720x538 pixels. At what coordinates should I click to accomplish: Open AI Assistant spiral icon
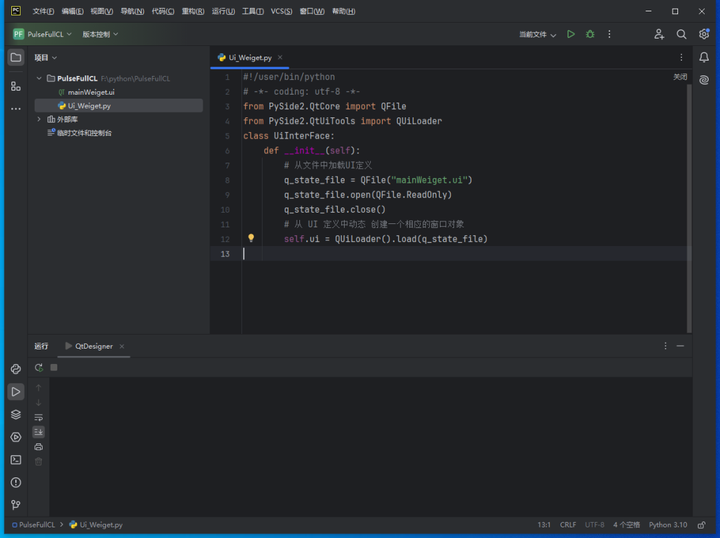(x=704, y=80)
